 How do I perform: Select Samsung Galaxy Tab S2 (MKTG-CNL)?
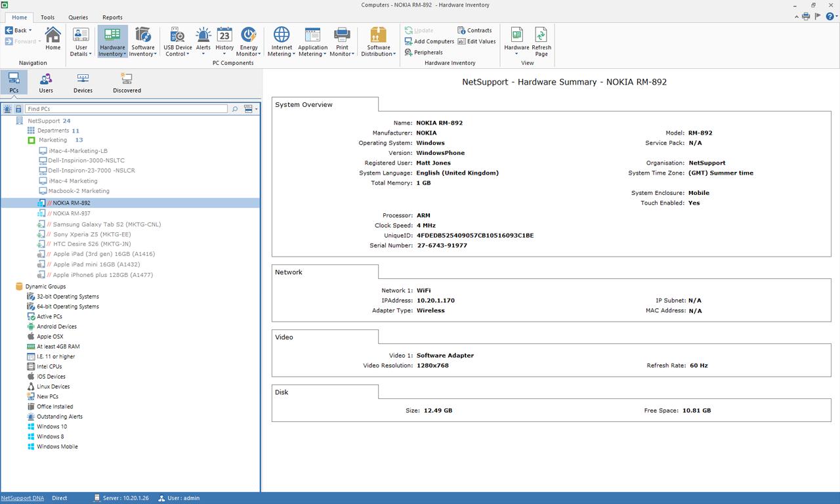(106, 224)
